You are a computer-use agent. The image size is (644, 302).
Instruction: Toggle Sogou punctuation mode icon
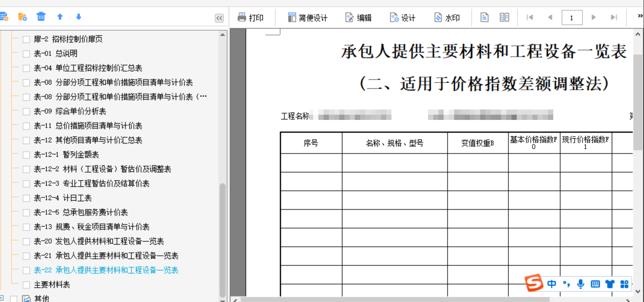coord(566,284)
